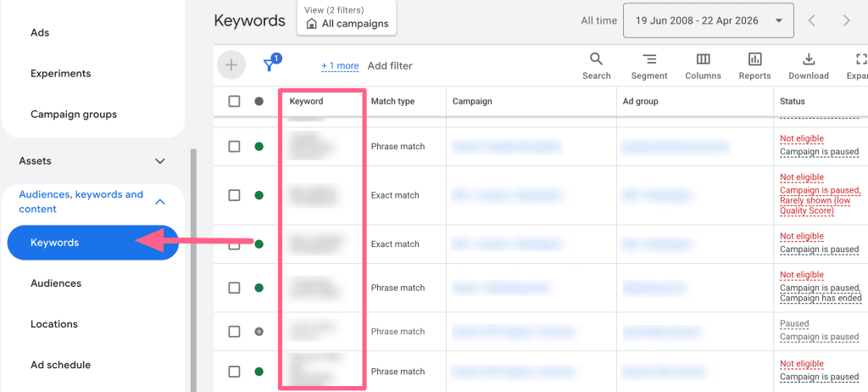Open Campaign groups in the sidebar
The height and width of the screenshot is (392, 868).
coord(74,115)
